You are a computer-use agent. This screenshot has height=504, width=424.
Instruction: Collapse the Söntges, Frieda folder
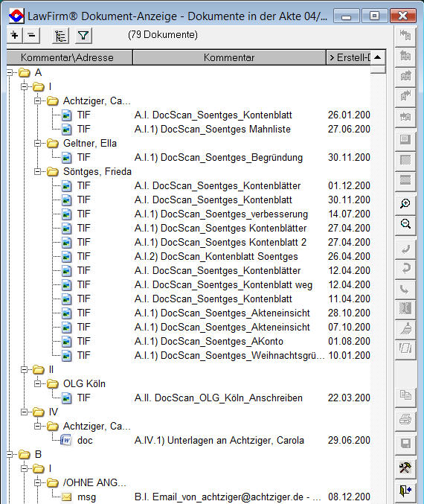click(x=38, y=172)
